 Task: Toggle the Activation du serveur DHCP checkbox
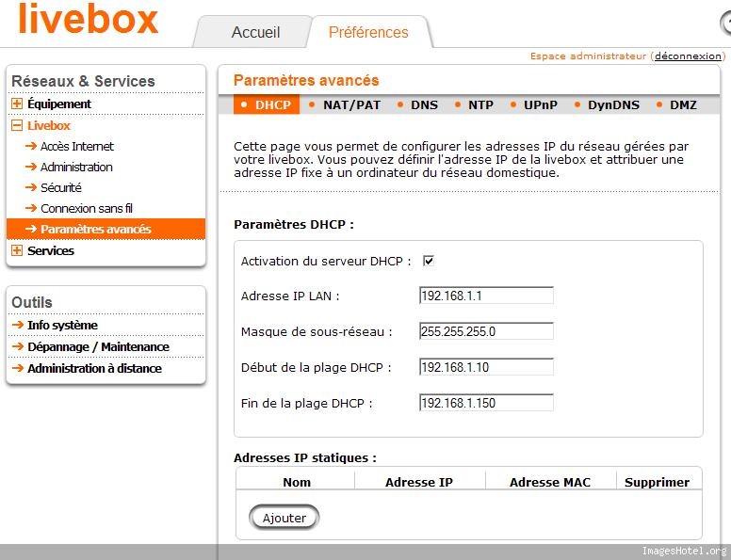(429, 261)
